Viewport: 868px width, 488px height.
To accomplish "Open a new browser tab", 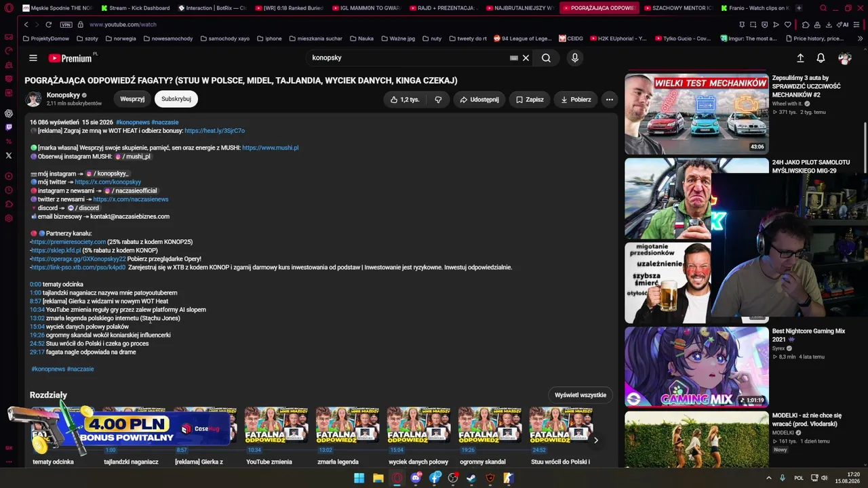I will click(798, 8).
